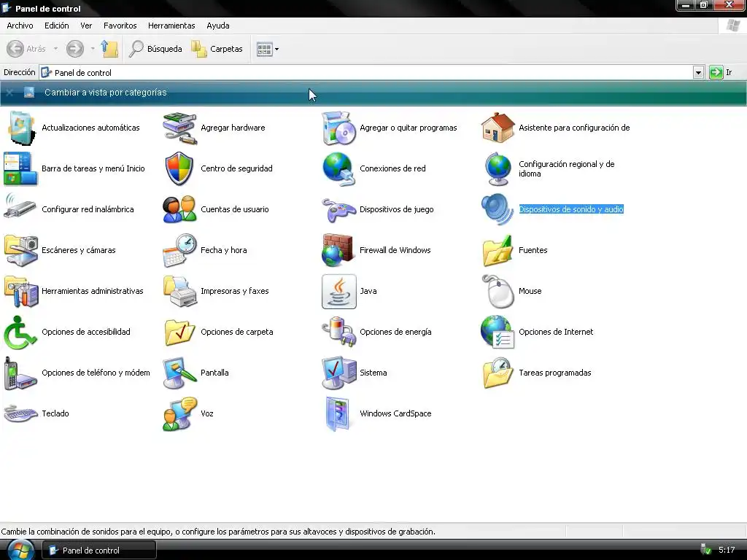747x560 pixels.
Task: Open Impresoras y faxes printer icon
Action: (179, 291)
